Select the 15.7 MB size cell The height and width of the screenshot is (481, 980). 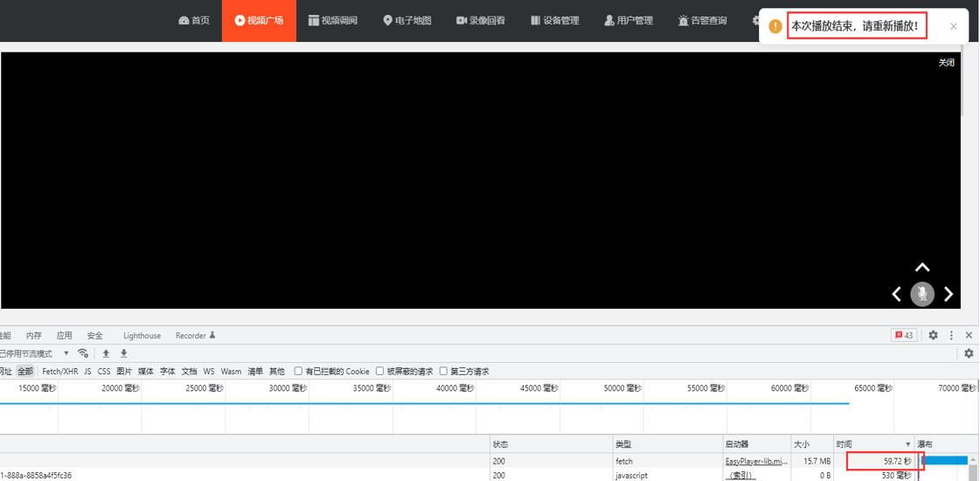(812, 461)
